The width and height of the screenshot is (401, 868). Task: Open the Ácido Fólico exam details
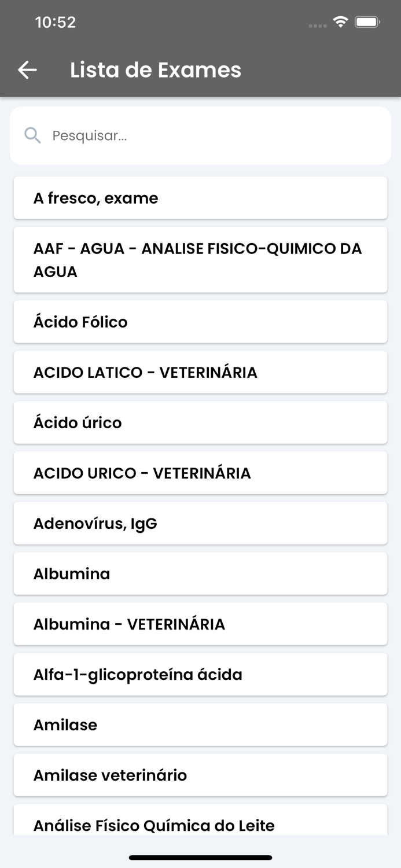pyautogui.click(x=200, y=321)
